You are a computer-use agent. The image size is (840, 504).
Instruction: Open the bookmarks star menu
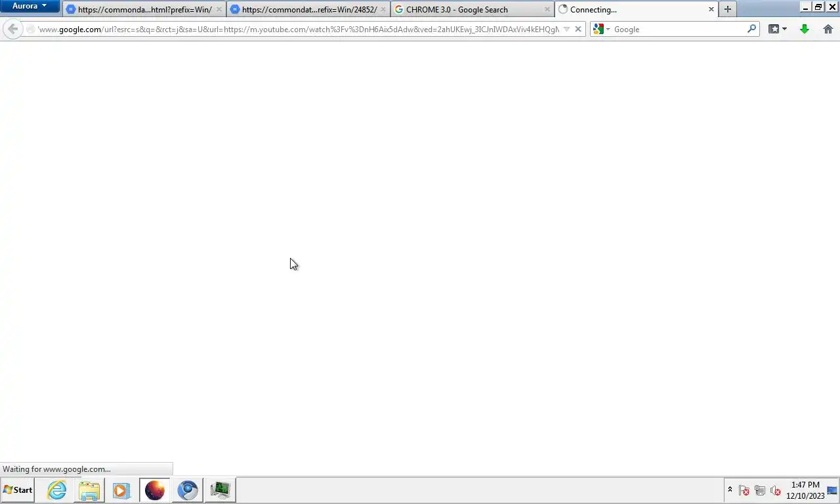pyautogui.click(x=778, y=29)
